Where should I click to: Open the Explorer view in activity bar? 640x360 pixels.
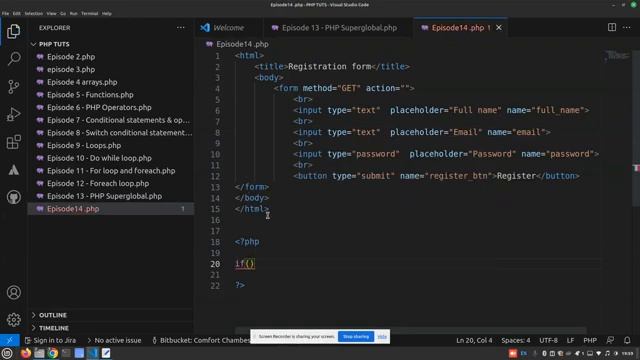[13, 31]
